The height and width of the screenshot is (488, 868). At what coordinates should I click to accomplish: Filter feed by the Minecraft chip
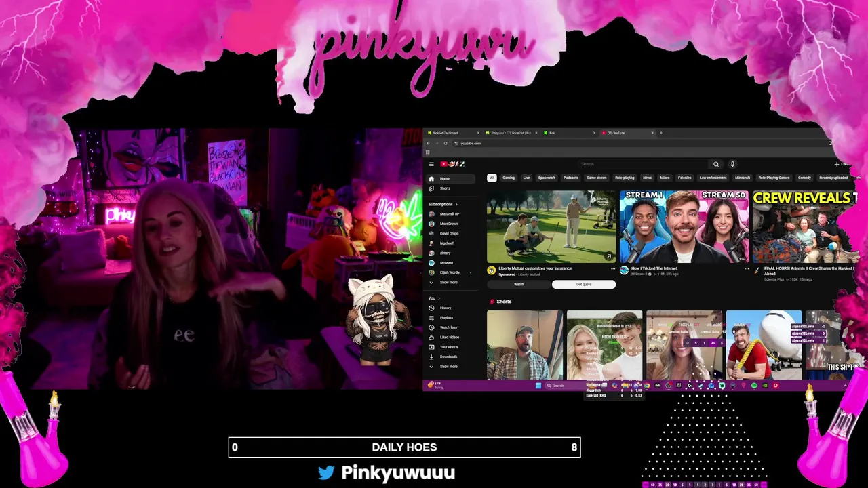pyautogui.click(x=743, y=178)
